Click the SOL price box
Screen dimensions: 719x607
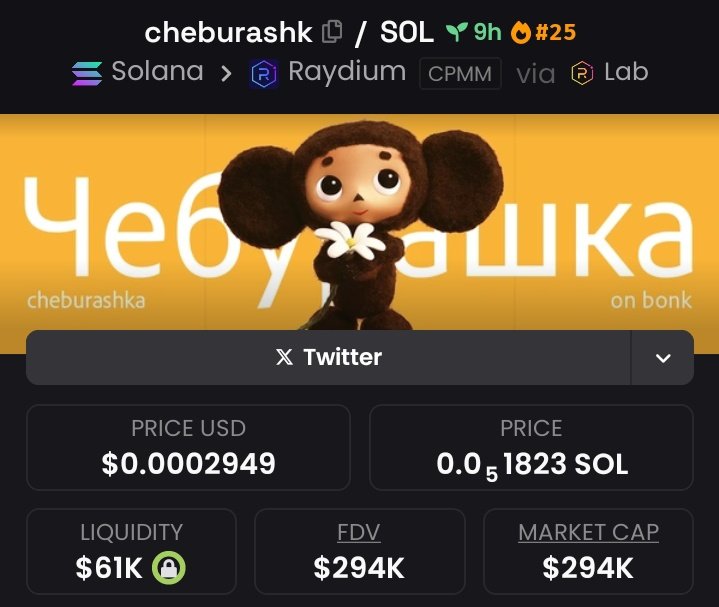[x=531, y=447]
